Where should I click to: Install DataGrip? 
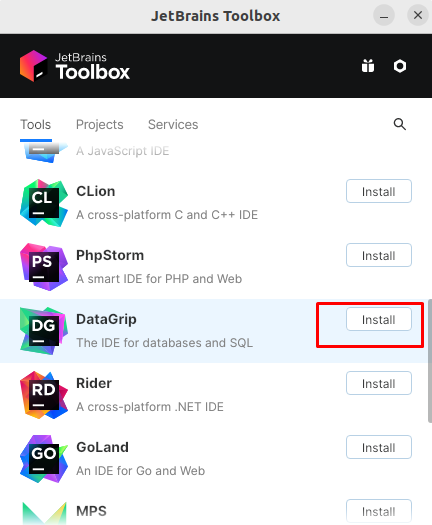click(x=379, y=319)
